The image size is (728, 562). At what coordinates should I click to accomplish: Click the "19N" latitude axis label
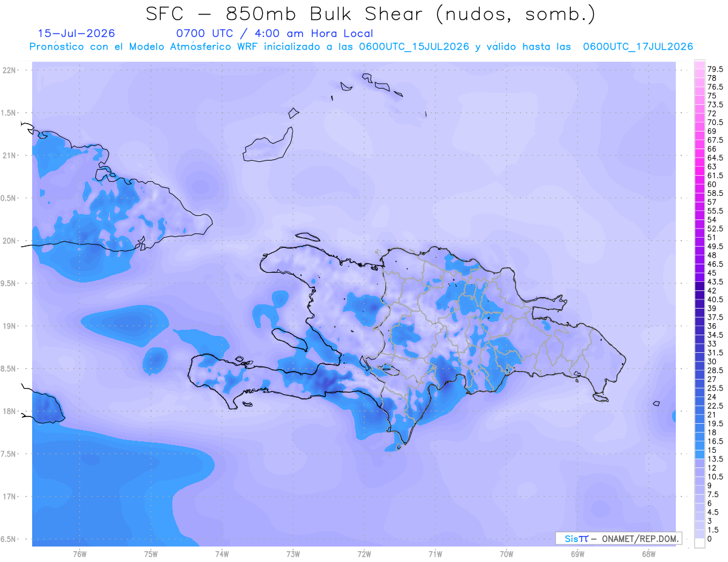tap(10, 326)
